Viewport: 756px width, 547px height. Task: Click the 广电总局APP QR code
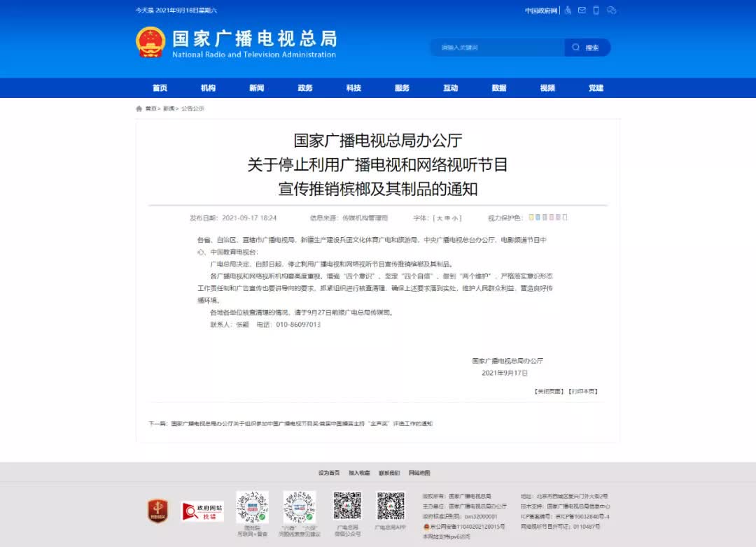click(391, 506)
